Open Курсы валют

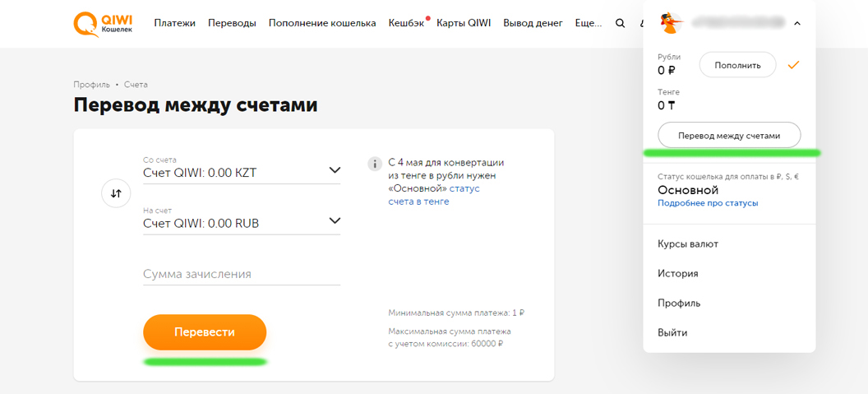click(688, 243)
